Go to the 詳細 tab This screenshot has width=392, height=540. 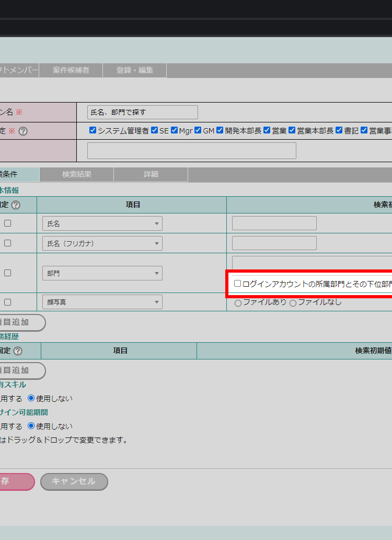tap(151, 174)
